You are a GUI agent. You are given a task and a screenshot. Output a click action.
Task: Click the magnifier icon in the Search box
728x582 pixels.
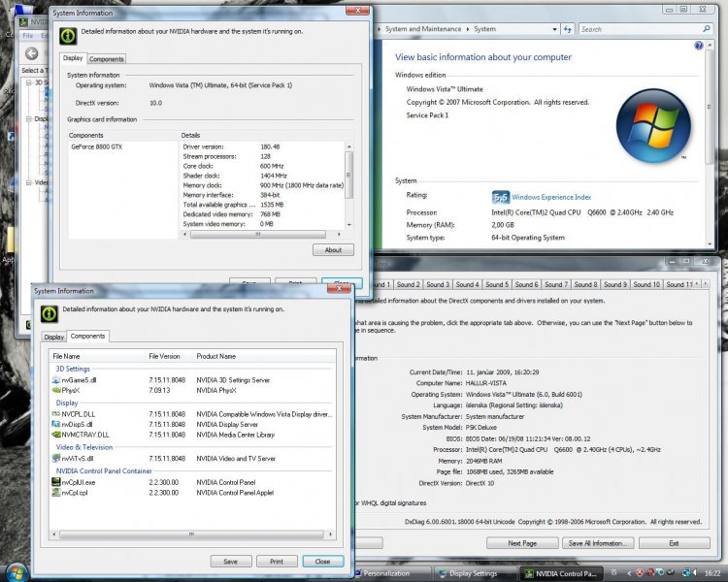click(x=707, y=29)
